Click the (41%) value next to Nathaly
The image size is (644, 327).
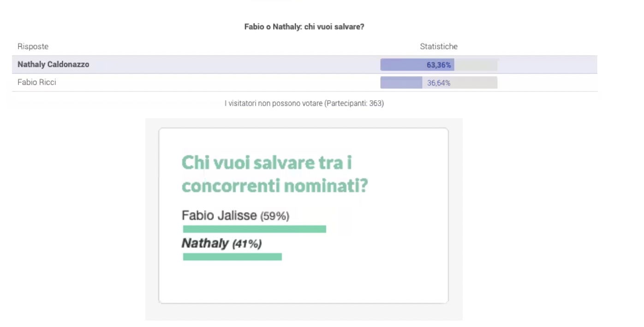(247, 244)
